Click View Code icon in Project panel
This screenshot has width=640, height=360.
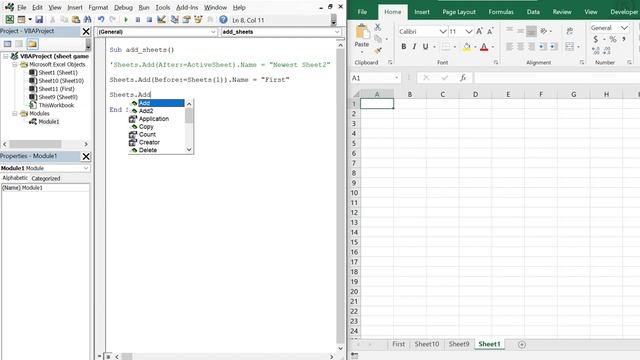point(7,44)
